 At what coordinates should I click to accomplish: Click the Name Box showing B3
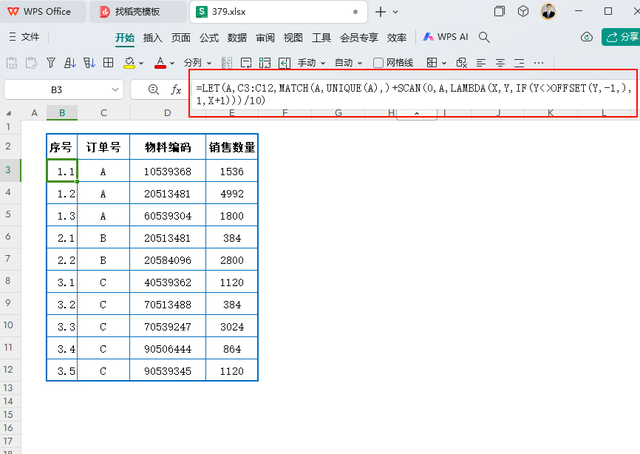[x=56, y=89]
